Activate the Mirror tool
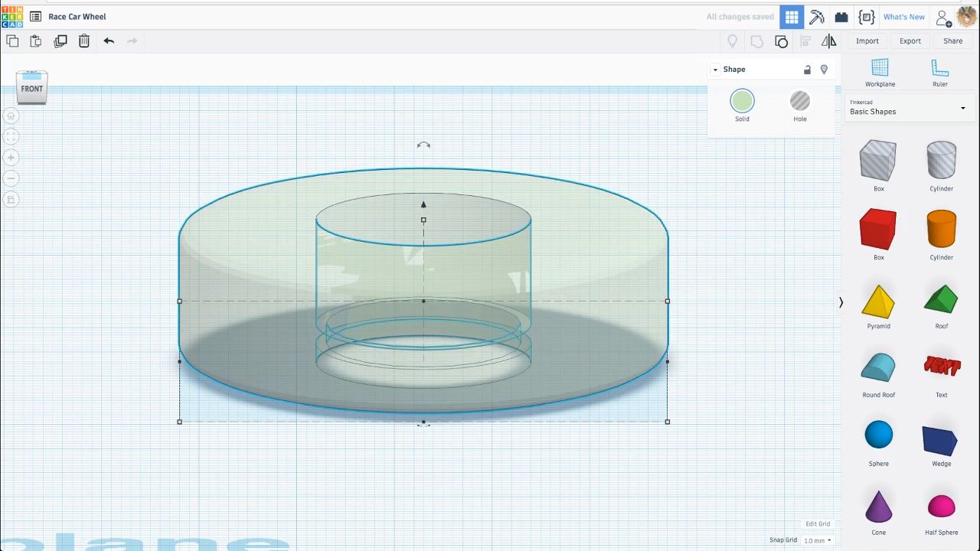 [829, 41]
